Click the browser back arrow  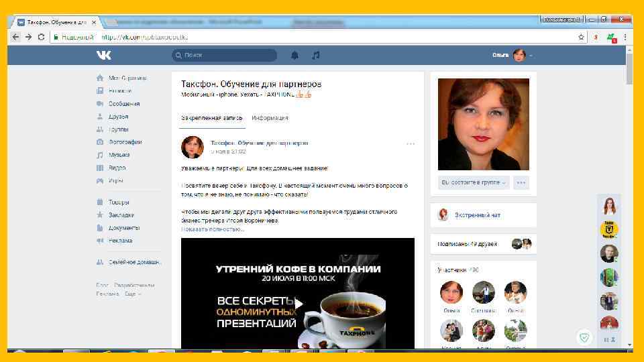(x=15, y=37)
